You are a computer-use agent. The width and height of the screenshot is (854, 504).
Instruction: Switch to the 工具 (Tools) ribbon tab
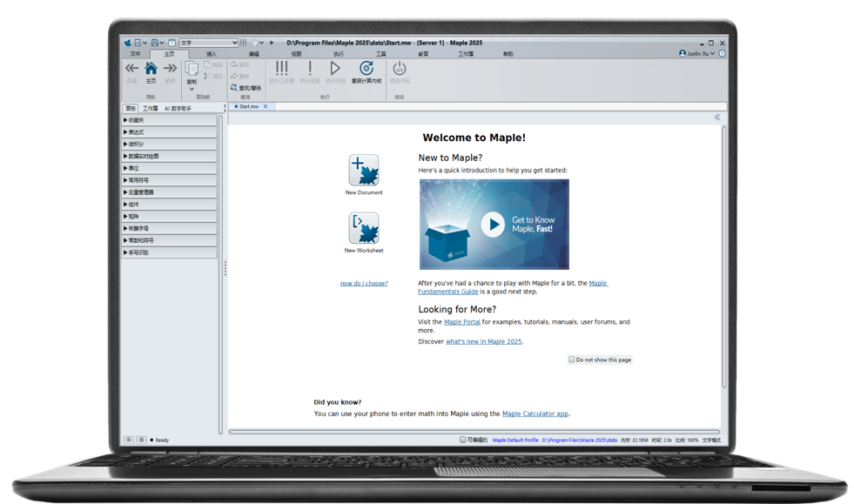[381, 54]
